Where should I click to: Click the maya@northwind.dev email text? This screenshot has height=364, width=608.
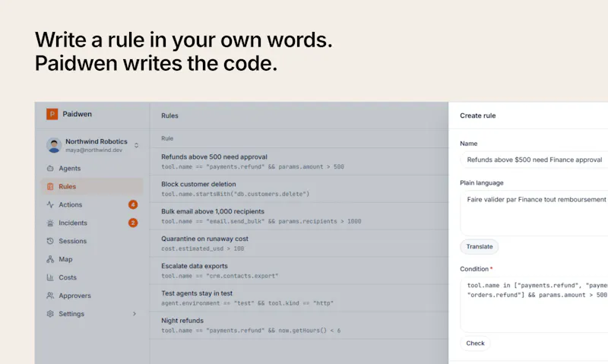[93, 150]
